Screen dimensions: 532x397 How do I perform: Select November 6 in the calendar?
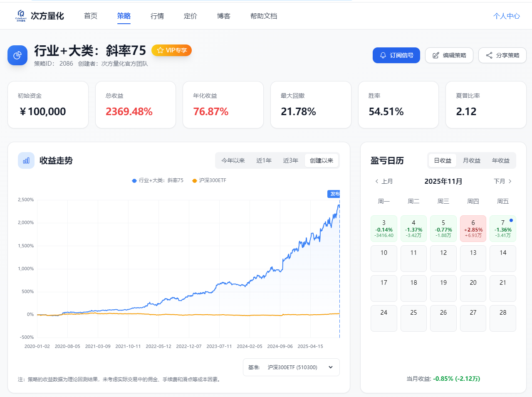point(473,228)
